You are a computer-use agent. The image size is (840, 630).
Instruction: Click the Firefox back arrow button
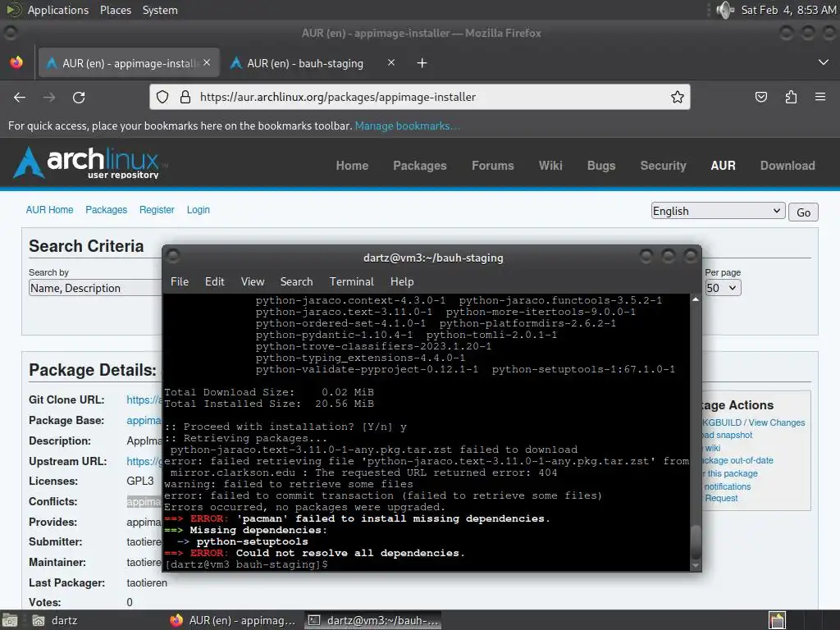coord(20,98)
